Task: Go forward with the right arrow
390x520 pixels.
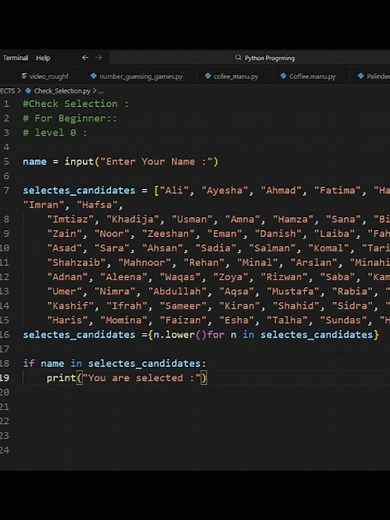Action: (x=99, y=58)
